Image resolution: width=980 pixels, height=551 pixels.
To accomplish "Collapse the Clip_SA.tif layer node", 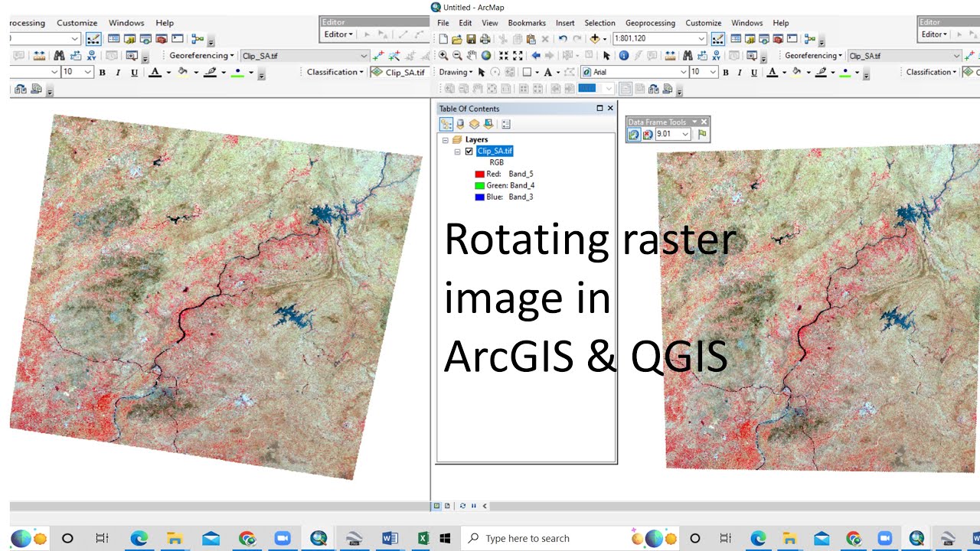I will click(x=457, y=152).
